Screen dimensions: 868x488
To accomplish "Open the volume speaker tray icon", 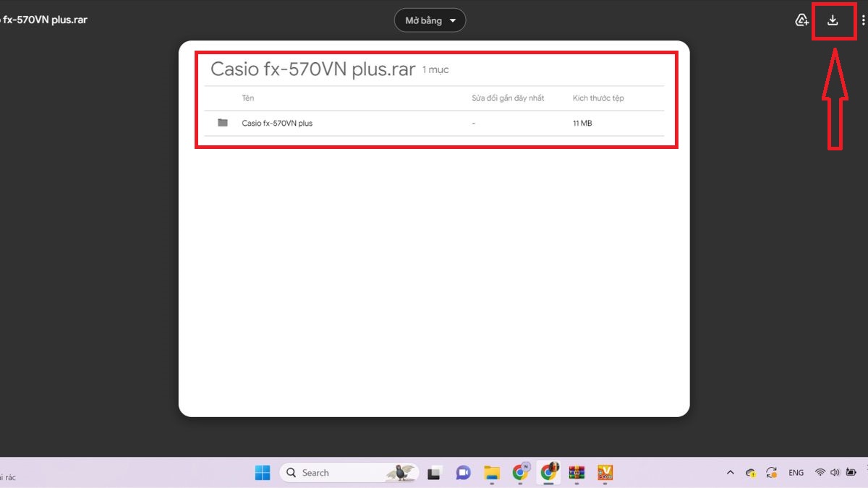I will pos(835,473).
